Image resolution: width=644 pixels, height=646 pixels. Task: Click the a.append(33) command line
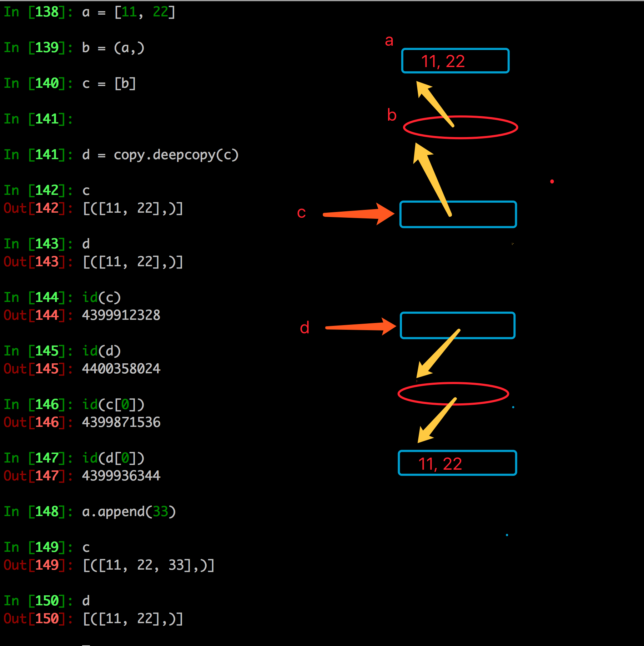[129, 512]
